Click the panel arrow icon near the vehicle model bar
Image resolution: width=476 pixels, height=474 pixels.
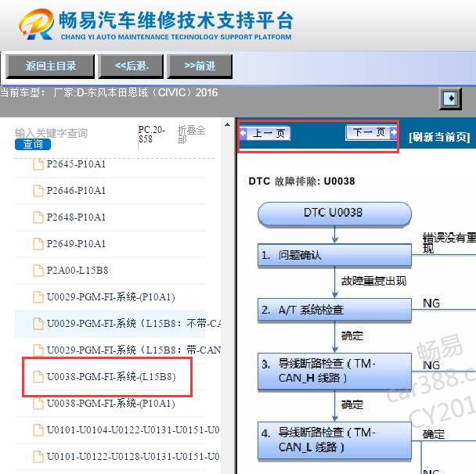click(450, 99)
